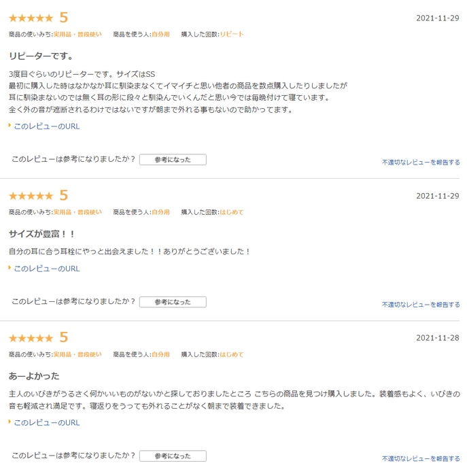This screenshot has height=476, width=467.
Task: Click the リピート purchase count label
Action: click(x=232, y=34)
